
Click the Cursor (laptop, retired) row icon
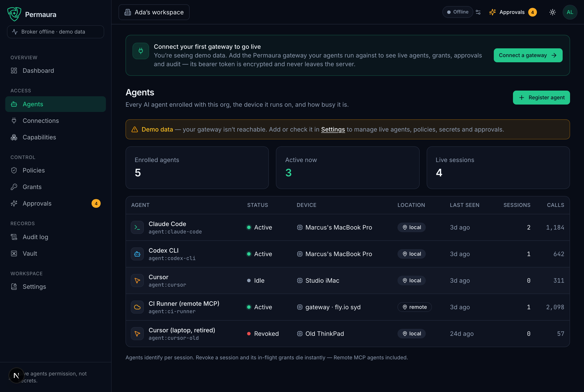pyautogui.click(x=137, y=334)
